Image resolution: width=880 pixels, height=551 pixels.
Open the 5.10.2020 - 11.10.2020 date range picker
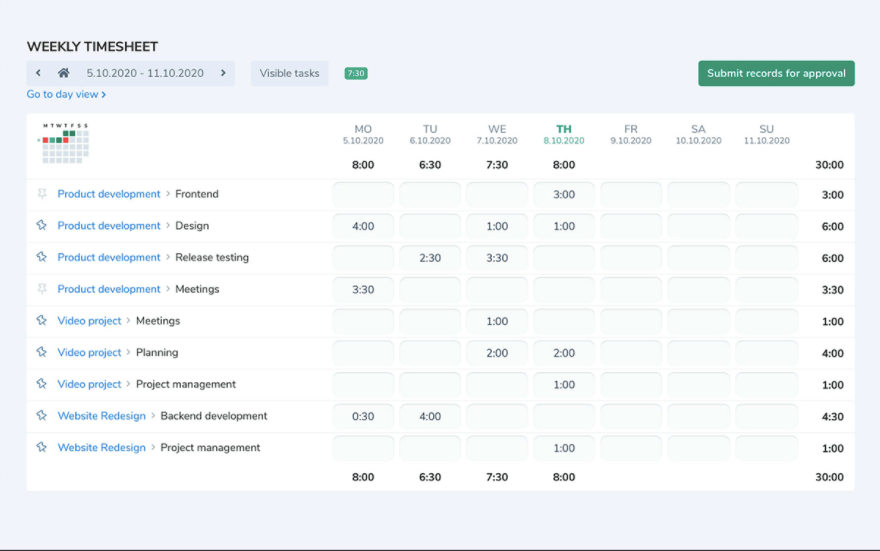145,73
